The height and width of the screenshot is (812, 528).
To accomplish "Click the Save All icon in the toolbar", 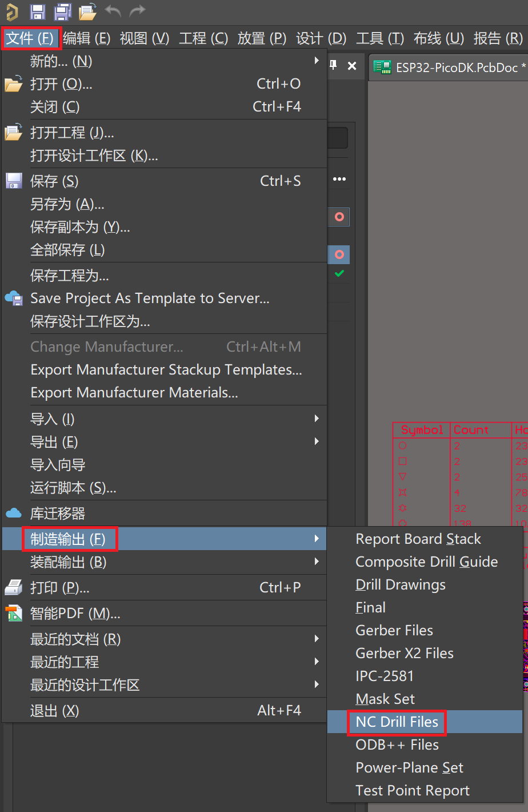I will (x=62, y=11).
